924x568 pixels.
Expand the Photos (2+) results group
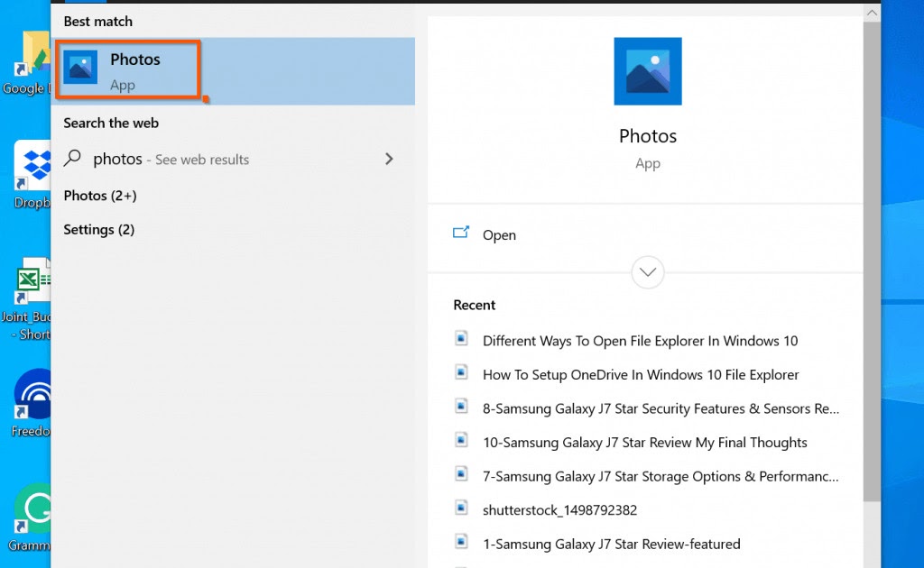(x=100, y=196)
